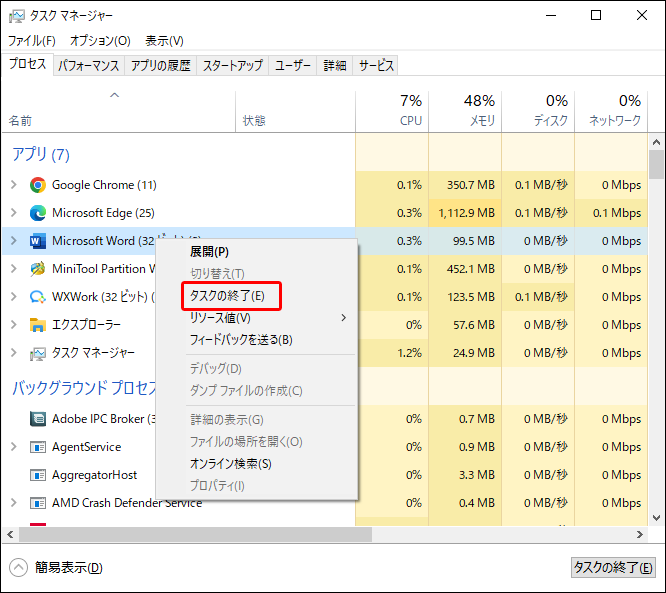Expand the タスク マネージャー process group
The width and height of the screenshot is (666, 593).
(14, 353)
